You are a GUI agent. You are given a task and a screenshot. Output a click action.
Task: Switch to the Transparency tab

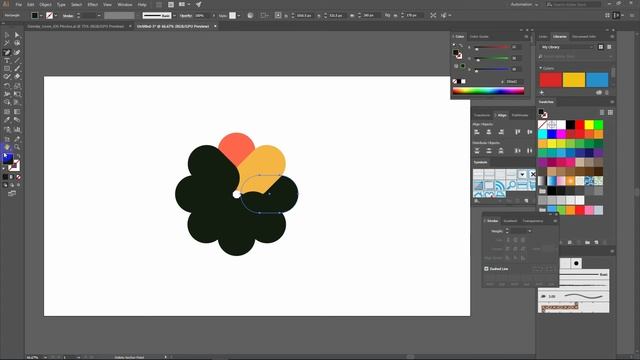coord(533,221)
